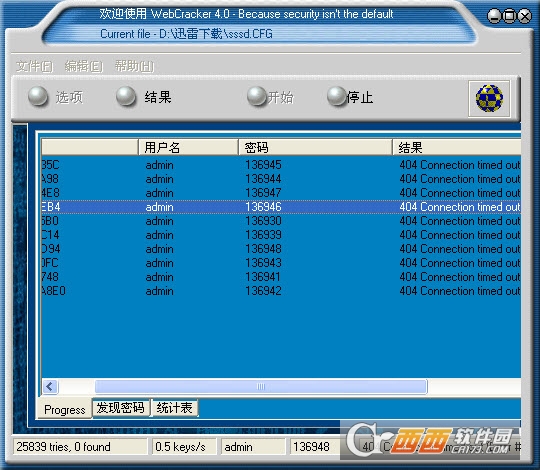Open the 文件(F) menu

[34, 66]
